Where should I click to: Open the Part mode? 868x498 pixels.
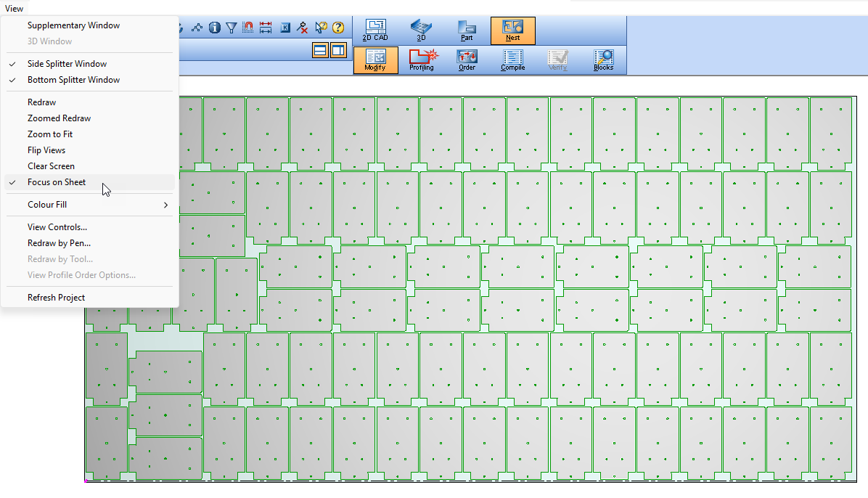click(x=467, y=30)
